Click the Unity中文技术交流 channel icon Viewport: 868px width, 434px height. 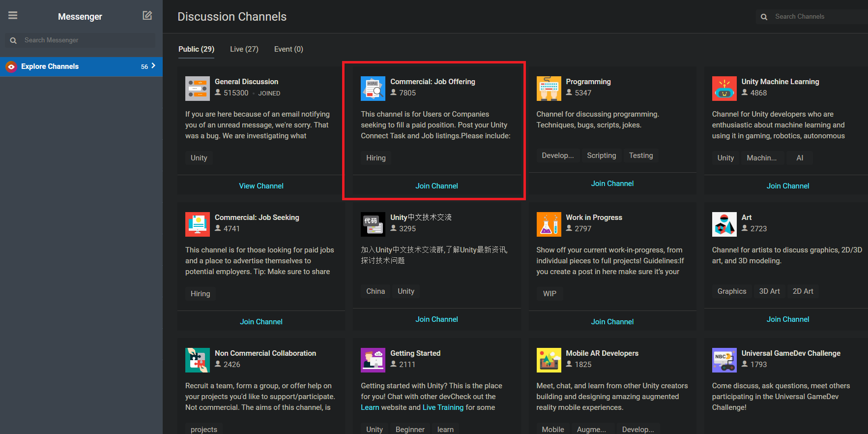pos(373,224)
